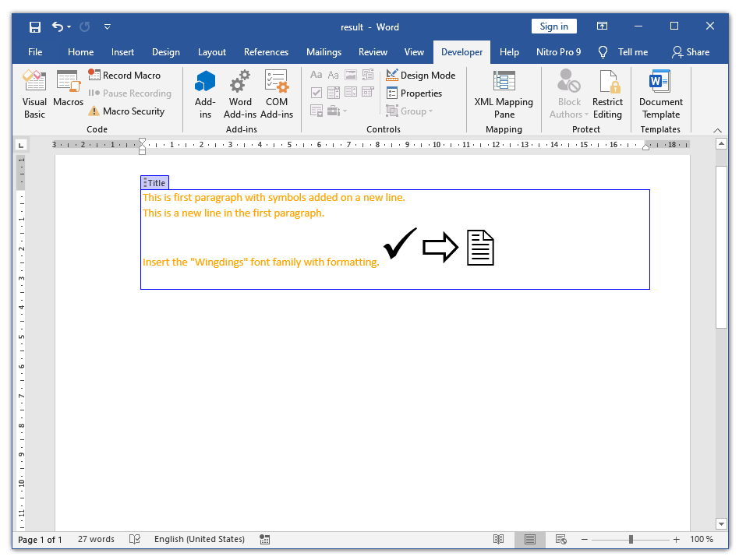
Task: Open content control Properties
Action: click(x=419, y=93)
